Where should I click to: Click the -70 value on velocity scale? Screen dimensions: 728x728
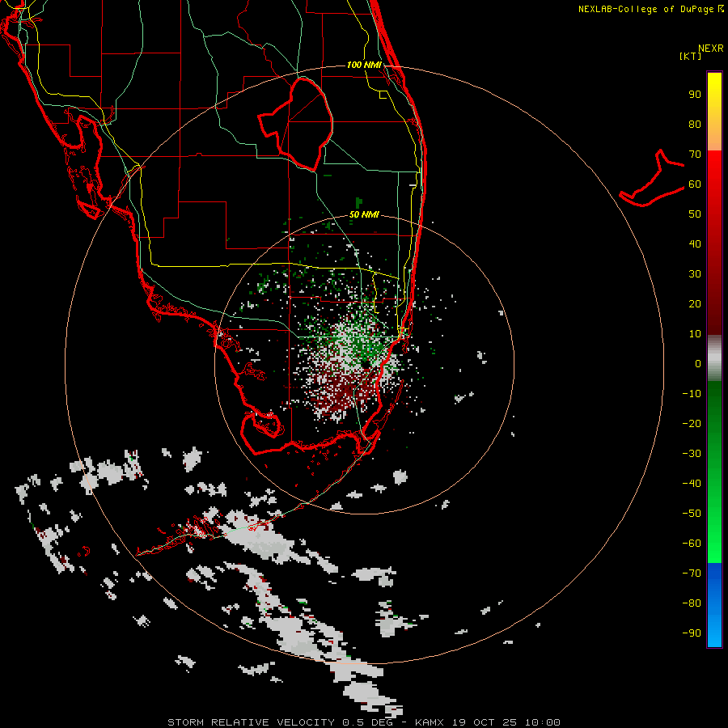(x=692, y=574)
